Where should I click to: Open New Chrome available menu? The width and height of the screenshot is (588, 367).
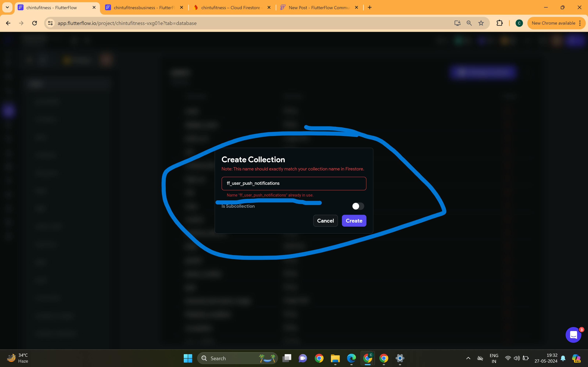pyautogui.click(x=556, y=23)
